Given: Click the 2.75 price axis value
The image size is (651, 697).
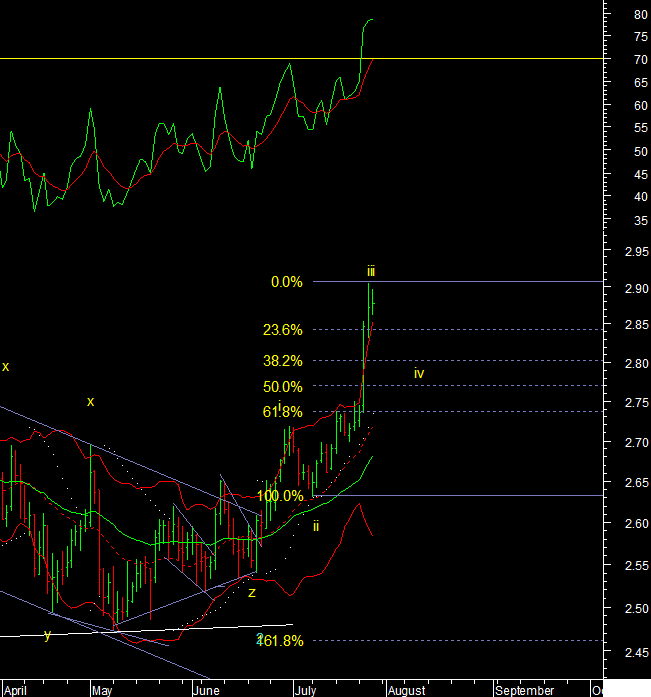Looking at the screenshot, I should pos(636,403).
